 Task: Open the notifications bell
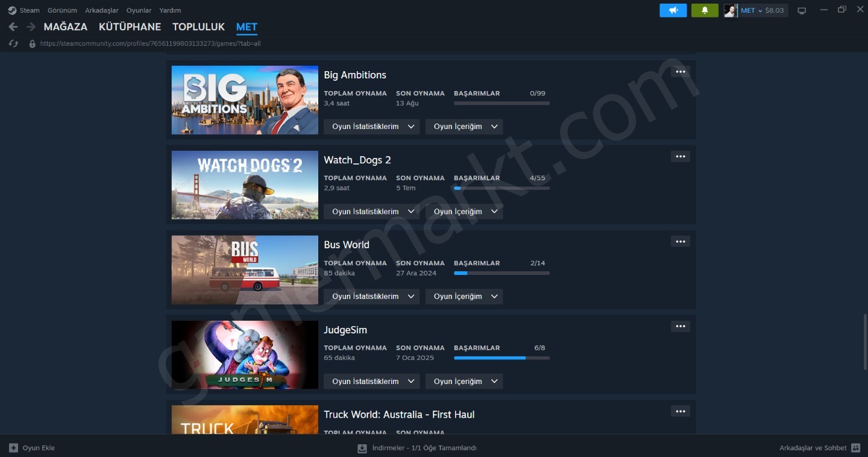pyautogui.click(x=705, y=10)
